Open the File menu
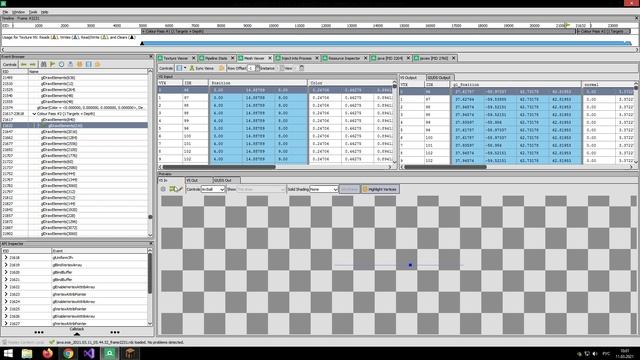This screenshot has height=360, width=640. coord(5,12)
